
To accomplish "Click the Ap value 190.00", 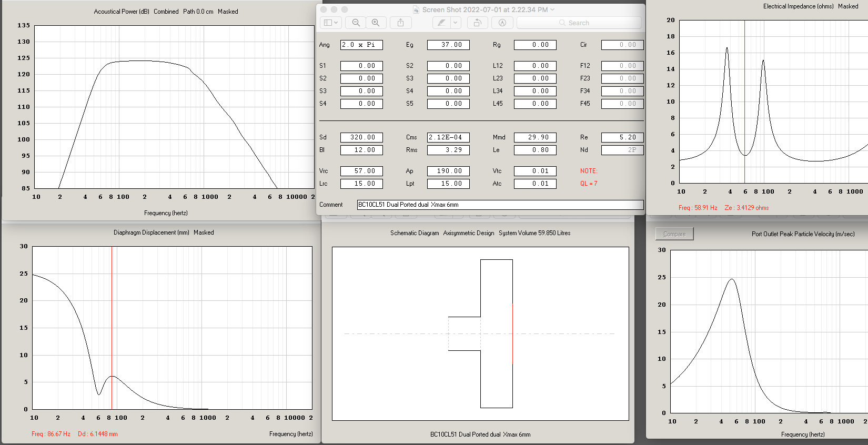I will point(448,171).
